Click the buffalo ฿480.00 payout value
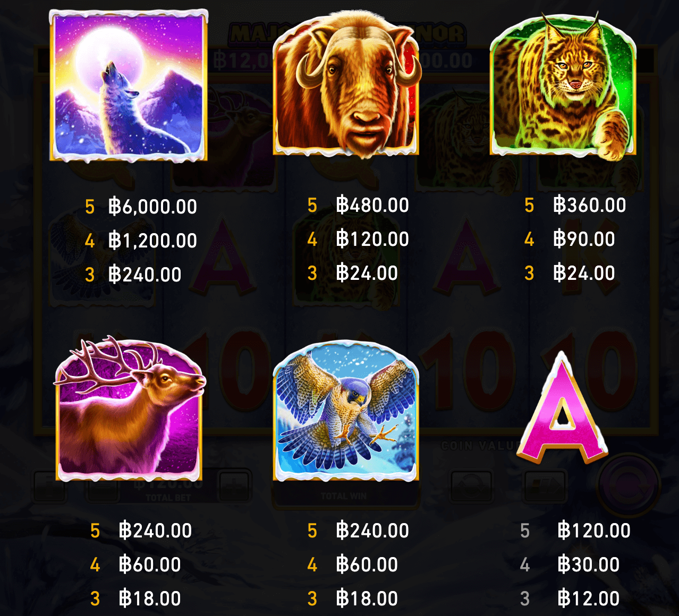Image resolution: width=679 pixels, height=616 pixels. point(372,204)
